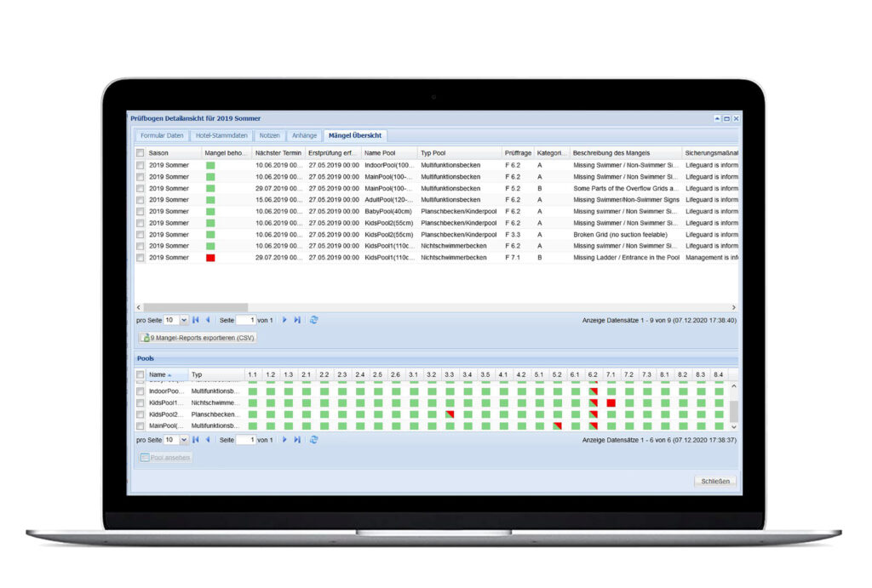Jump to last page in Pools grid

pyautogui.click(x=297, y=440)
